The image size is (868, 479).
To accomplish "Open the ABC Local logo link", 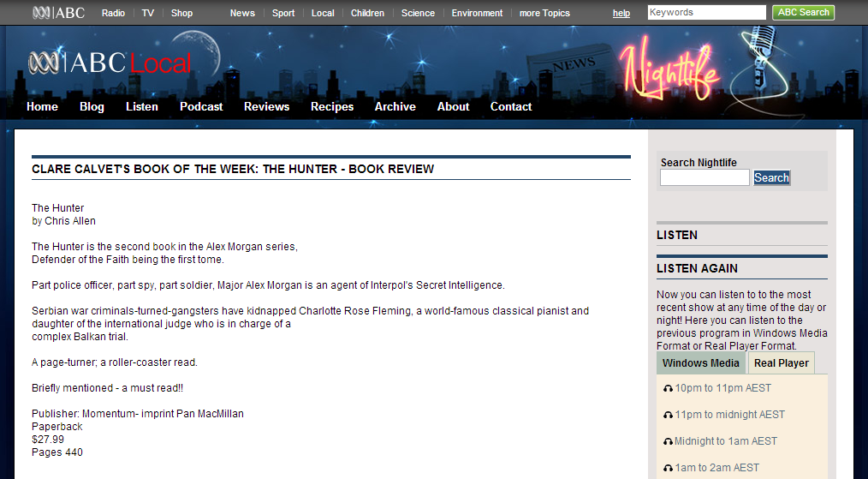I will click(110, 63).
